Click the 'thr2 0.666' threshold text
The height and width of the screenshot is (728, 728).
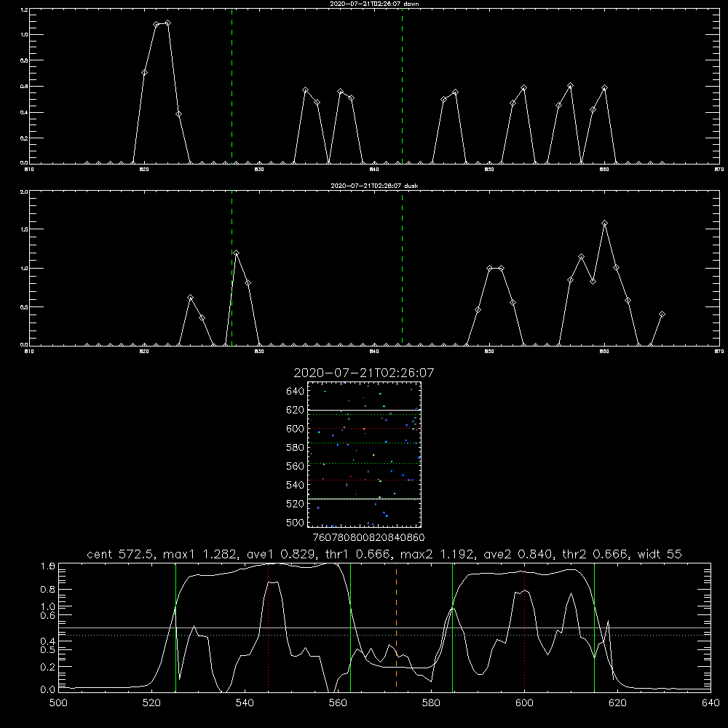click(597, 554)
